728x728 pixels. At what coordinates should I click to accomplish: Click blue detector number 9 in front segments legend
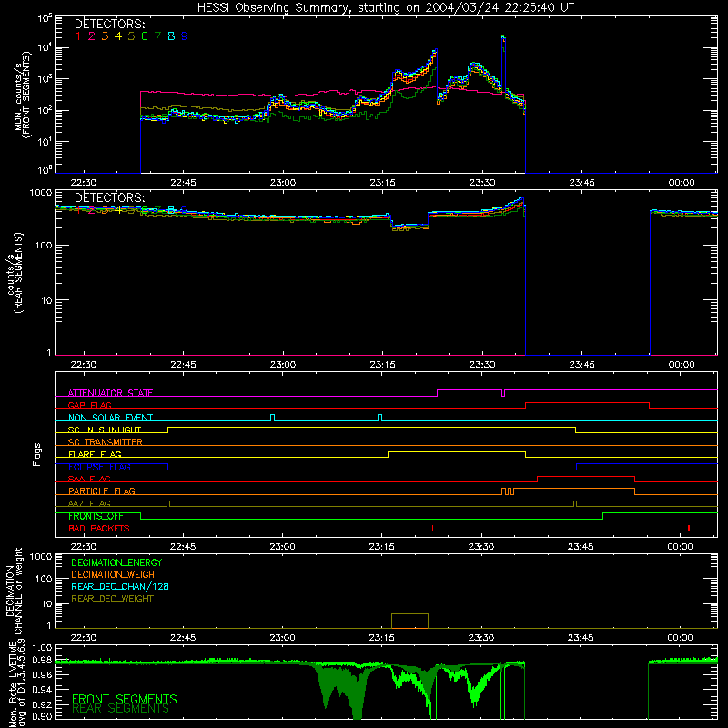[x=185, y=36]
